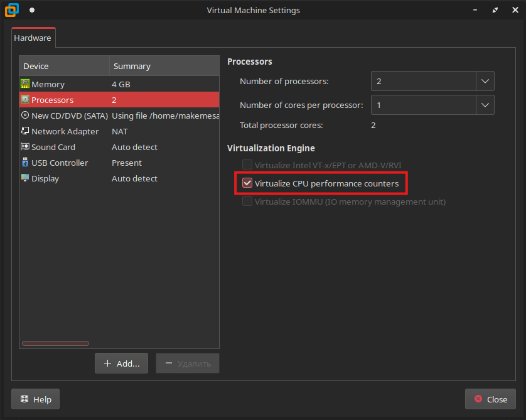
Task: Click the Summary column header
Action: coord(132,66)
